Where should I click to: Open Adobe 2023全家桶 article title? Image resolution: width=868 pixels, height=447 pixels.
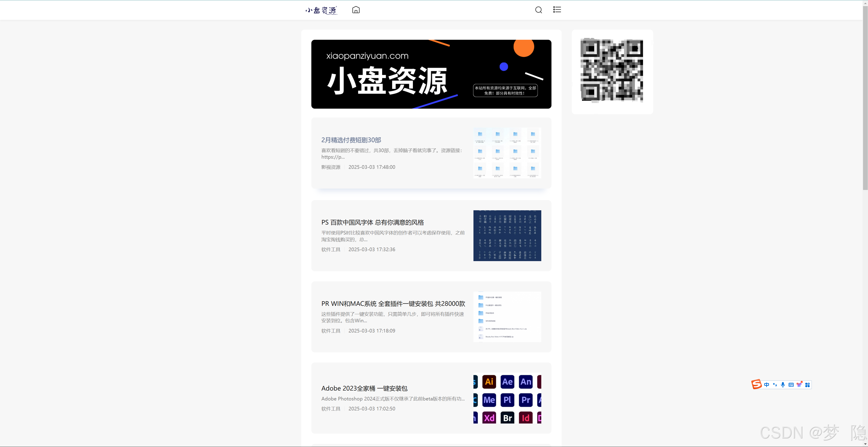pos(364,388)
